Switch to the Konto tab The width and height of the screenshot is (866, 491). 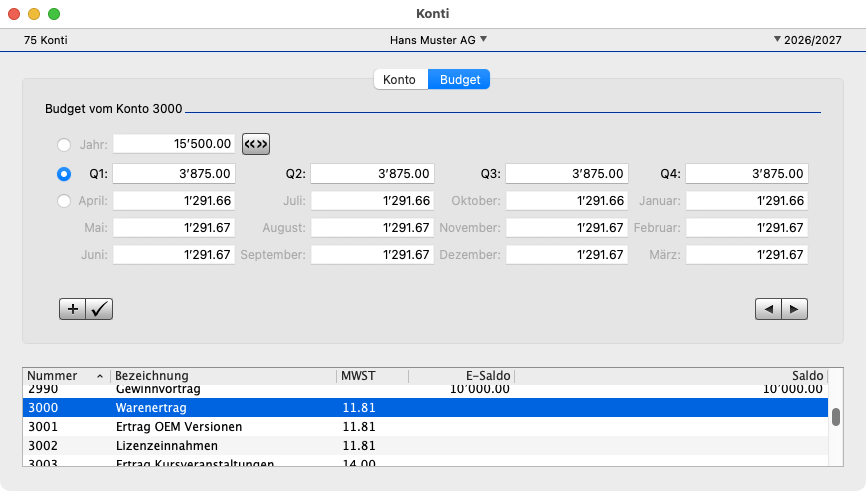pos(399,80)
